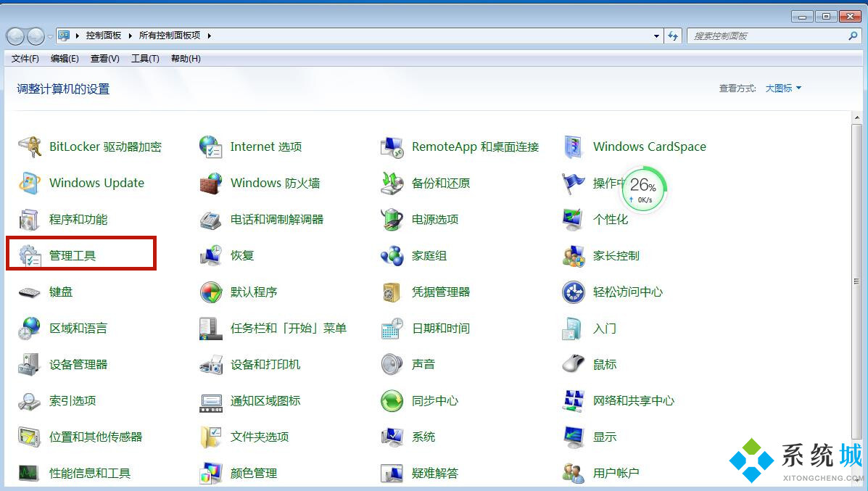Open the keyboard (键盘) icon
Image resolution: width=868 pixels, height=491 pixels.
[29, 292]
